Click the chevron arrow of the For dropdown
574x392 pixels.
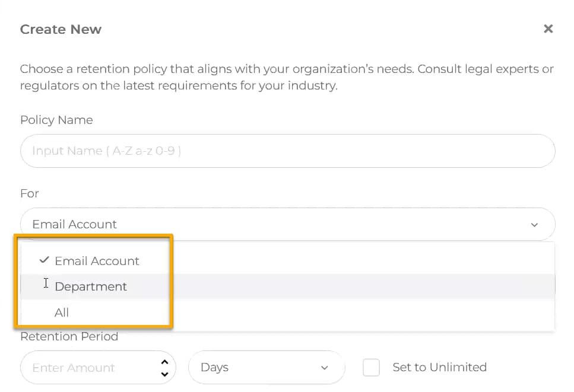(x=534, y=225)
